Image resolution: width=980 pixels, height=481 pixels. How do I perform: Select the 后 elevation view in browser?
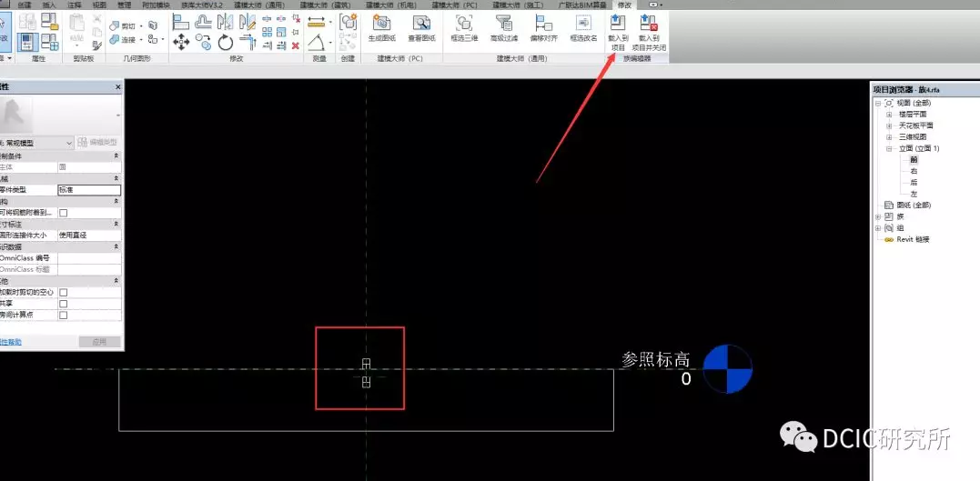914,183
